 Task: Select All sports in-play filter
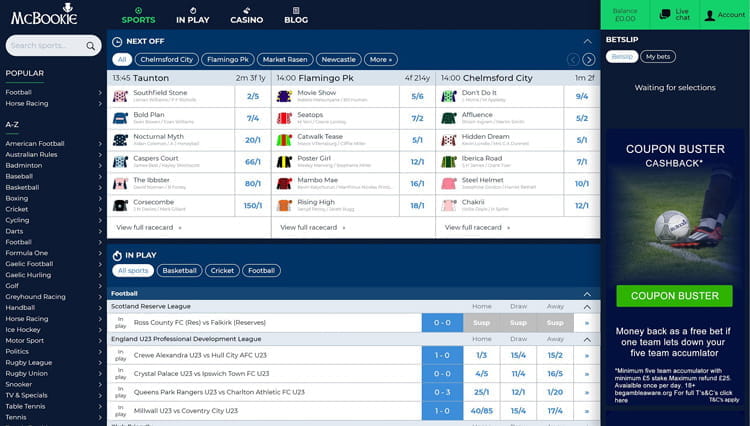point(133,271)
